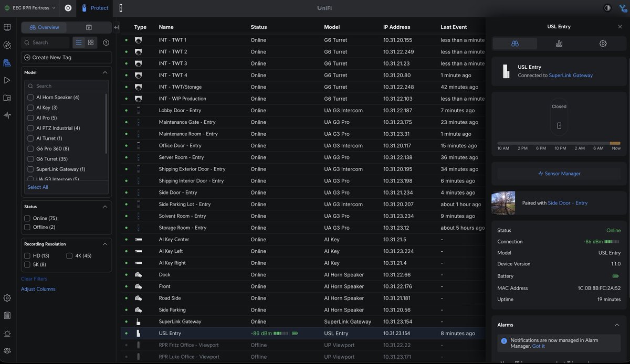Click the info icon in Alarms notice
This screenshot has width=630, height=364.
(504, 341)
